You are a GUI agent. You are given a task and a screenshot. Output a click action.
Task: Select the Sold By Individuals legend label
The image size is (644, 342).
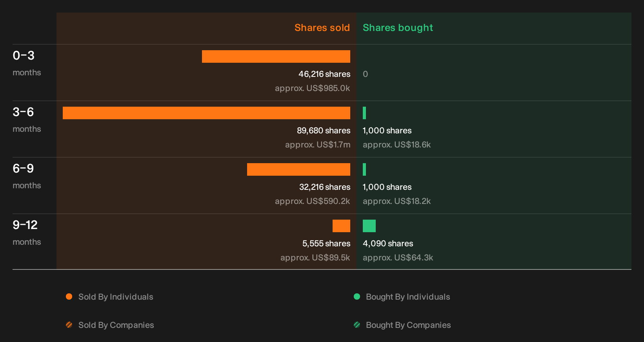pos(116,297)
